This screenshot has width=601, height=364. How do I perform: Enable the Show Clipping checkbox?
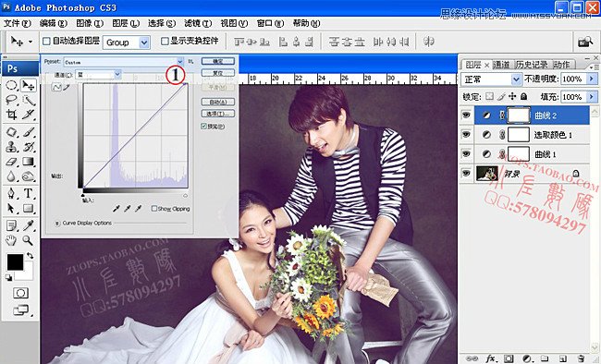pos(154,209)
